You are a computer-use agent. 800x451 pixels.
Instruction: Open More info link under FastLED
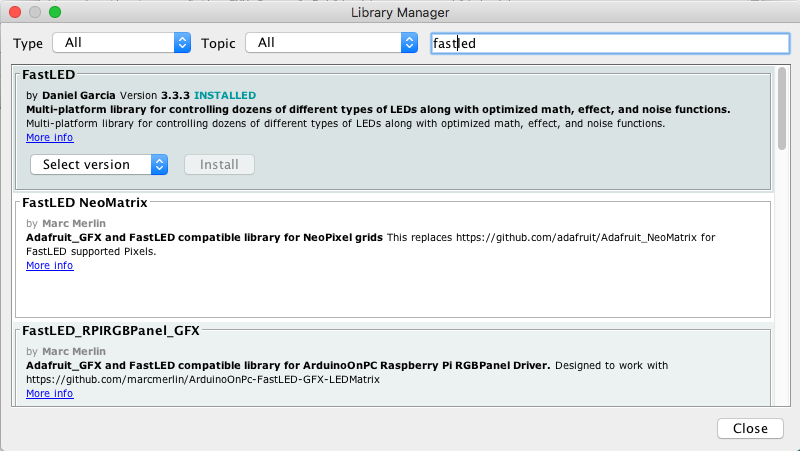tap(50, 138)
